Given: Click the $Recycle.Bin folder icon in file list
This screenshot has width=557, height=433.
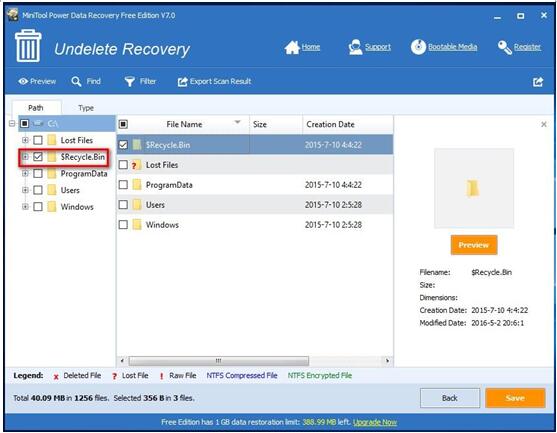Looking at the screenshot, I should [137, 145].
